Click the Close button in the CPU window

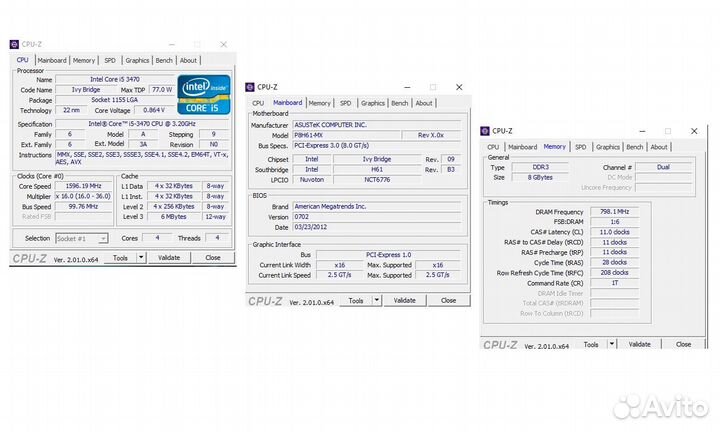pyautogui.click(x=213, y=258)
